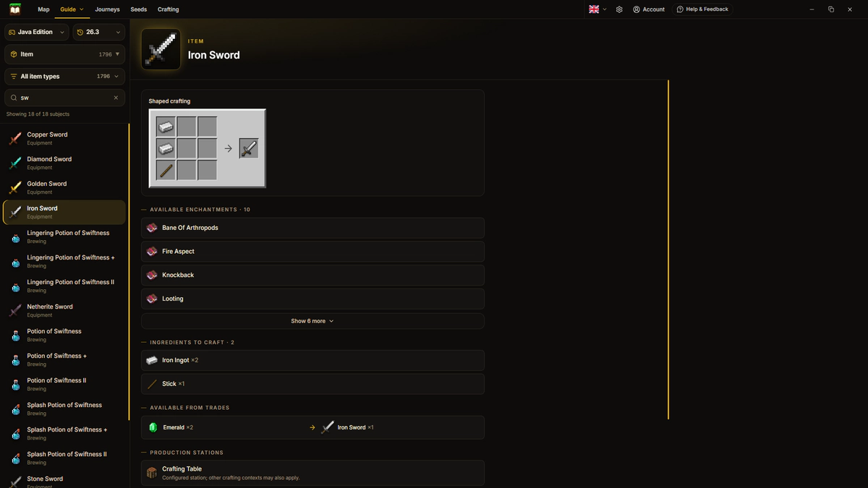Expand the All item types filter
The image size is (868, 488).
[65, 76]
